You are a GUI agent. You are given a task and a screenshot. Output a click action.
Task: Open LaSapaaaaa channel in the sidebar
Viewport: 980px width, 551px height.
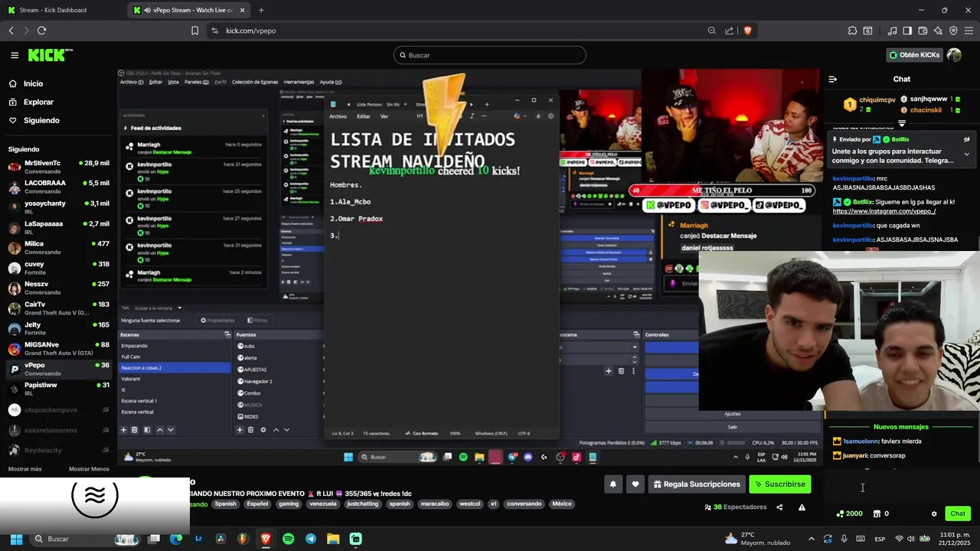coord(59,227)
